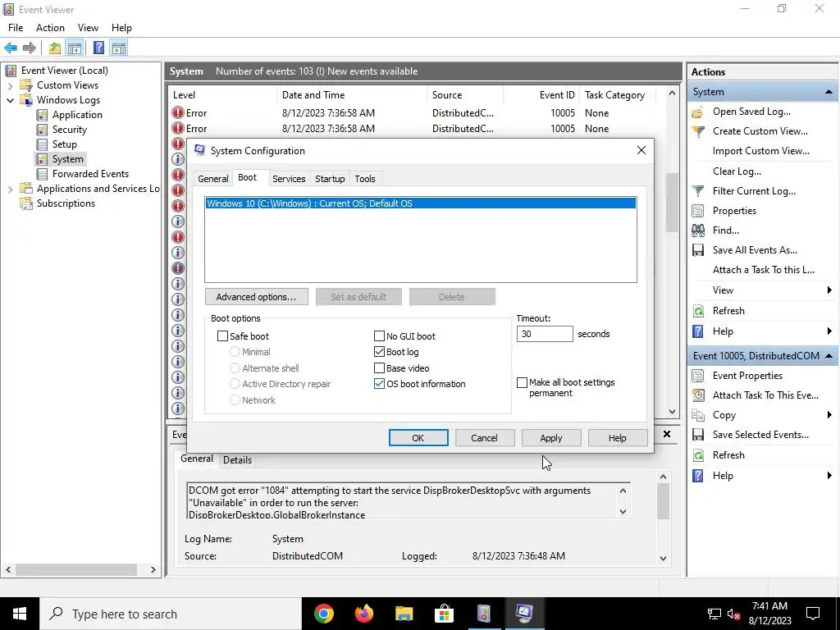Click the taskbar search box
Screen dimensions: 840x630
171,614
